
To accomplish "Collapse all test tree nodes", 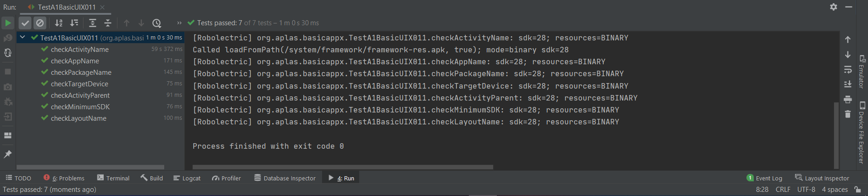I will point(108,23).
